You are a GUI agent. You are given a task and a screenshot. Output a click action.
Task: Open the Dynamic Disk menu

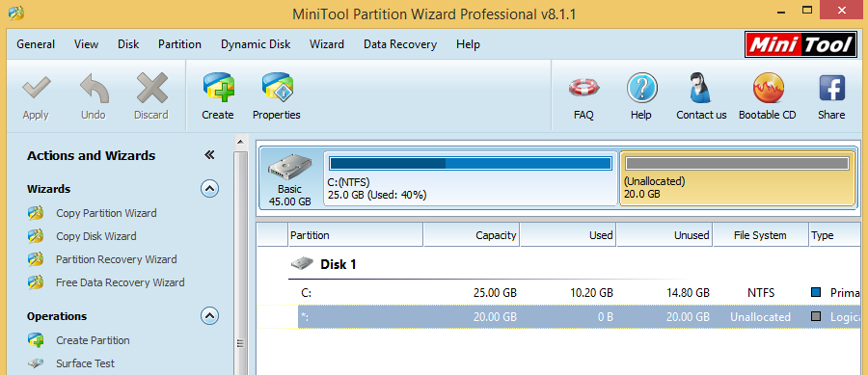[256, 44]
